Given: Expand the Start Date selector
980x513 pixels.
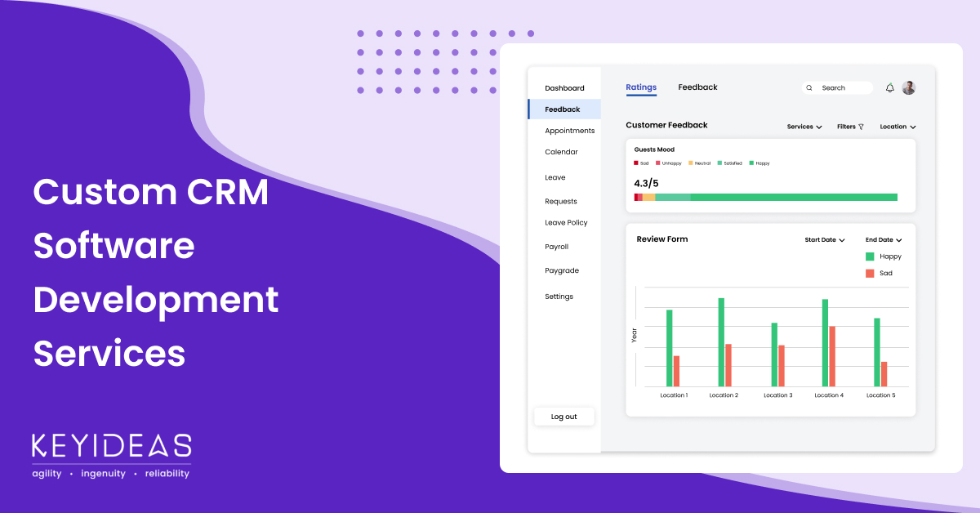Looking at the screenshot, I should pos(824,239).
